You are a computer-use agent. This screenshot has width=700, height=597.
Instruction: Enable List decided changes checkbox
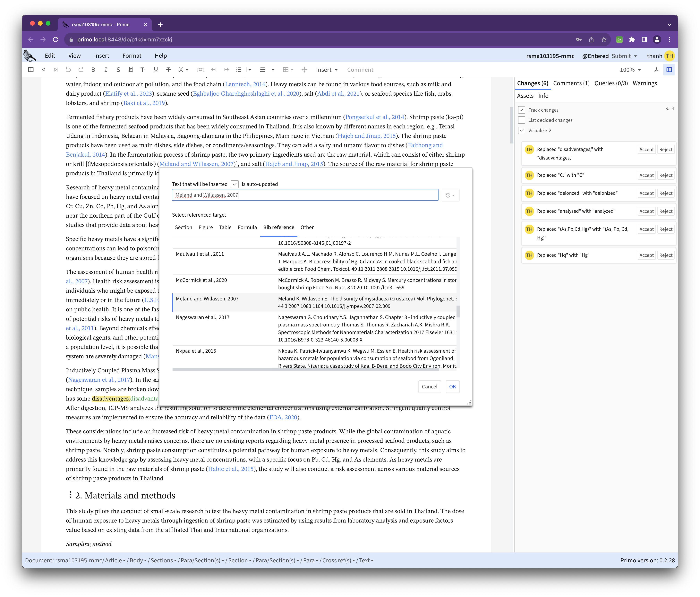(522, 120)
